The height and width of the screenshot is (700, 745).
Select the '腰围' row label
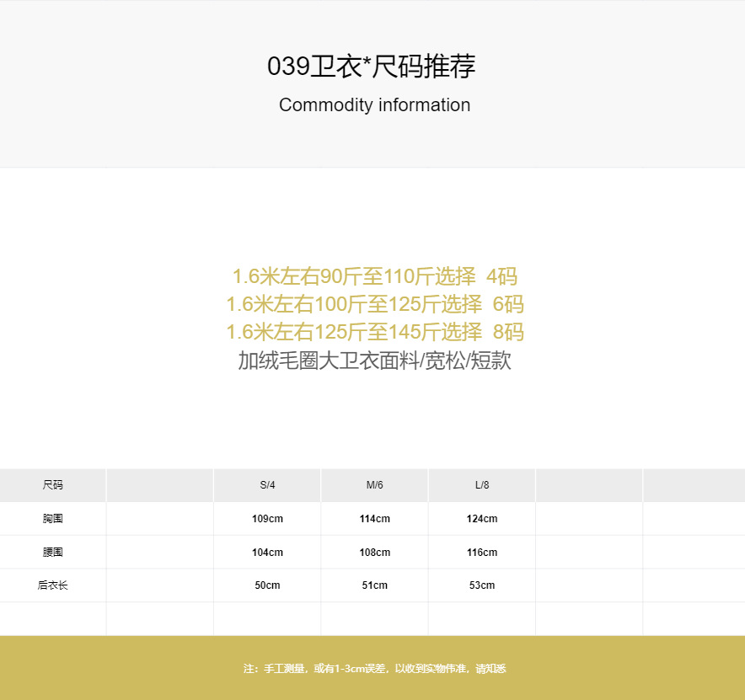pyautogui.click(x=53, y=552)
